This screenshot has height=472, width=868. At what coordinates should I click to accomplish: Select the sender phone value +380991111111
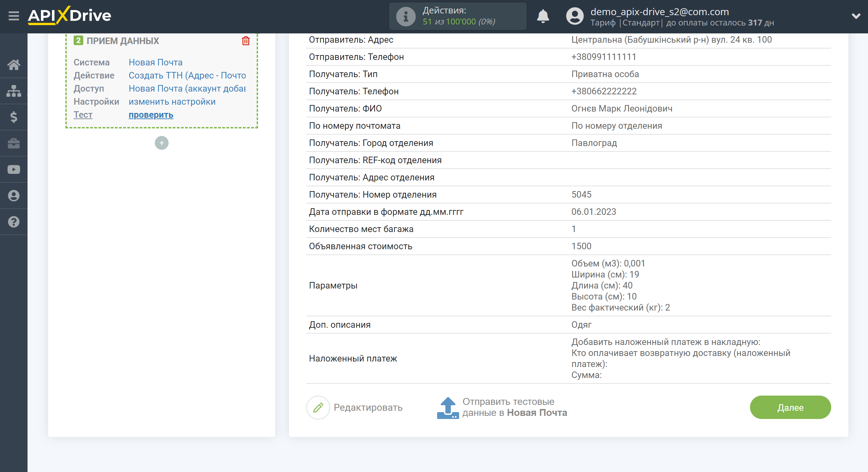(604, 57)
